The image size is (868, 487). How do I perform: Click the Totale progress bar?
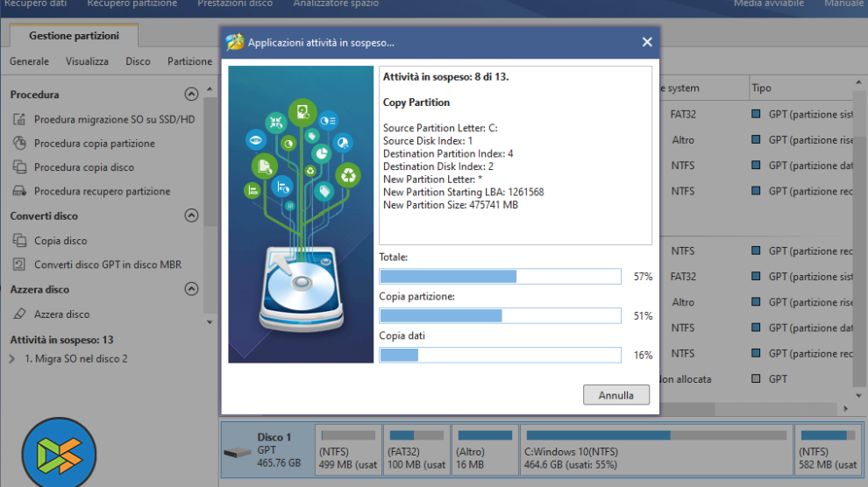pyautogui.click(x=500, y=276)
